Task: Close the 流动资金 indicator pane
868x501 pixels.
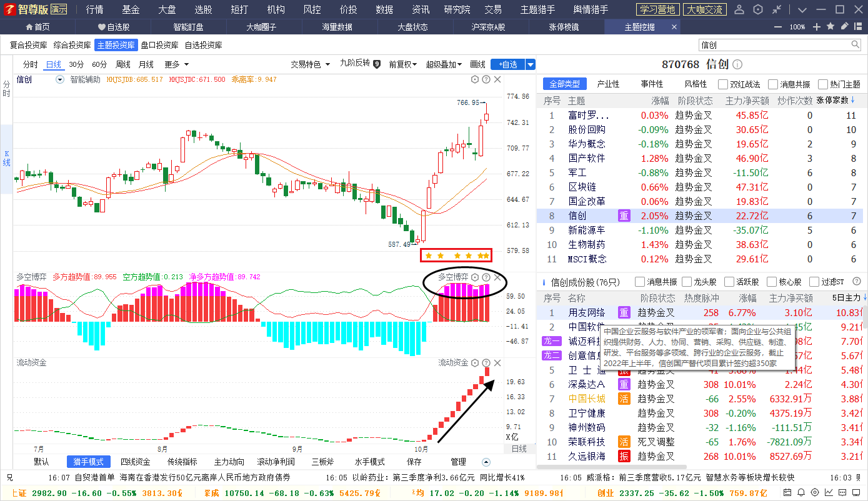Action: click(x=497, y=363)
